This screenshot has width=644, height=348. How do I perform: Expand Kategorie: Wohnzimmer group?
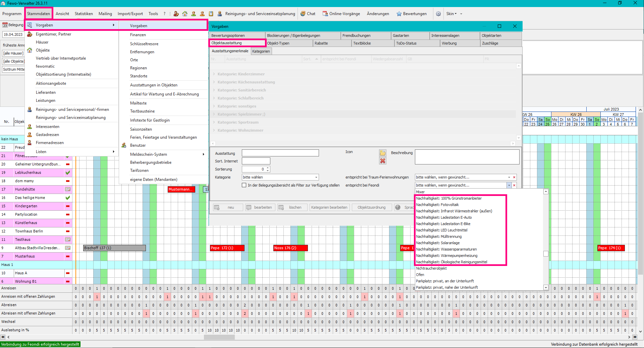[x=214, y=130]
